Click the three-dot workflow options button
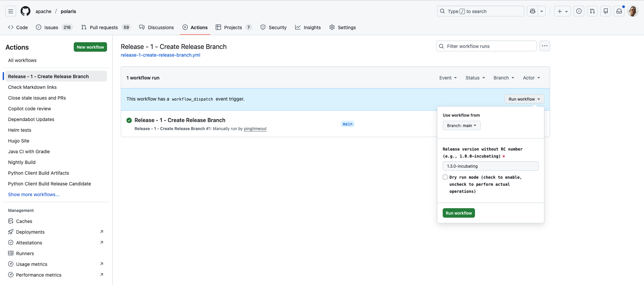This screenshot has height=285, width=644. point(544,46)
